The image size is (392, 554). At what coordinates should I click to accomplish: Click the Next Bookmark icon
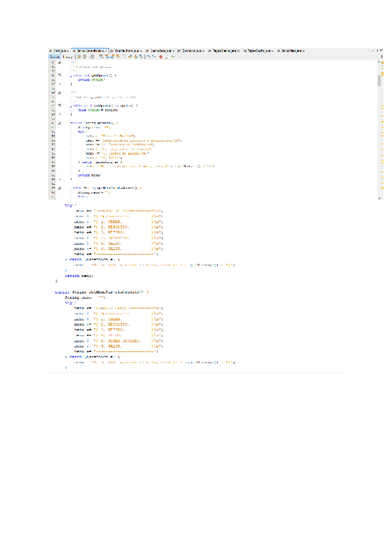pyautogui.click(x=136, y=57)
